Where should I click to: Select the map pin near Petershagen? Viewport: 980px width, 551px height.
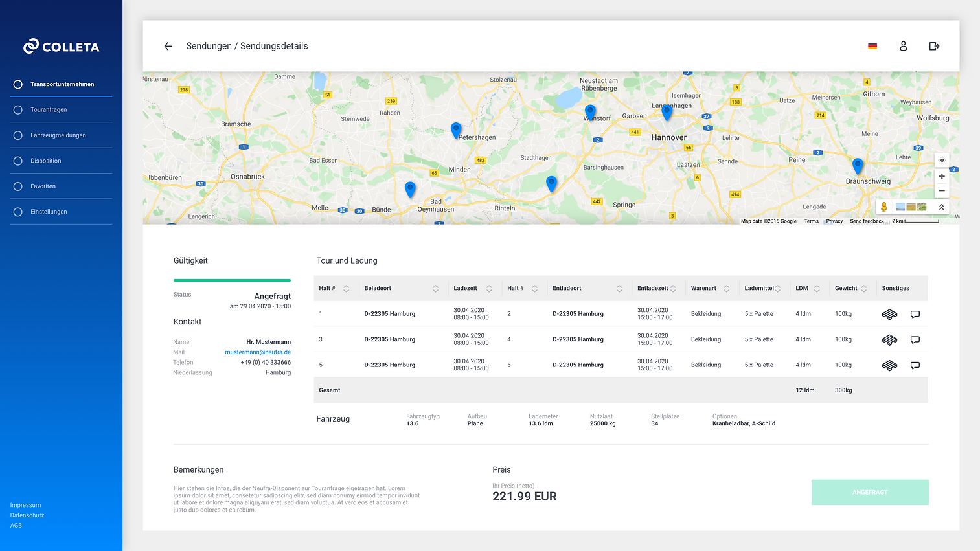tap(456, 130)
